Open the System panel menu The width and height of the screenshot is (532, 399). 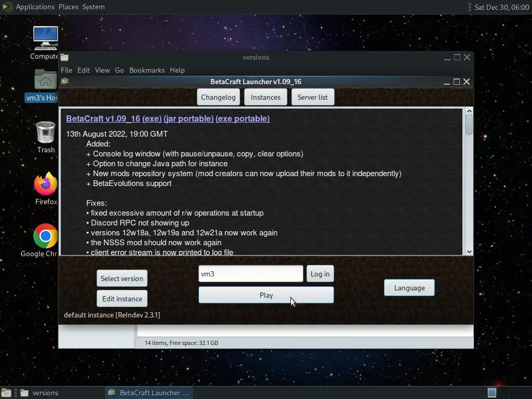coord(94,7)
